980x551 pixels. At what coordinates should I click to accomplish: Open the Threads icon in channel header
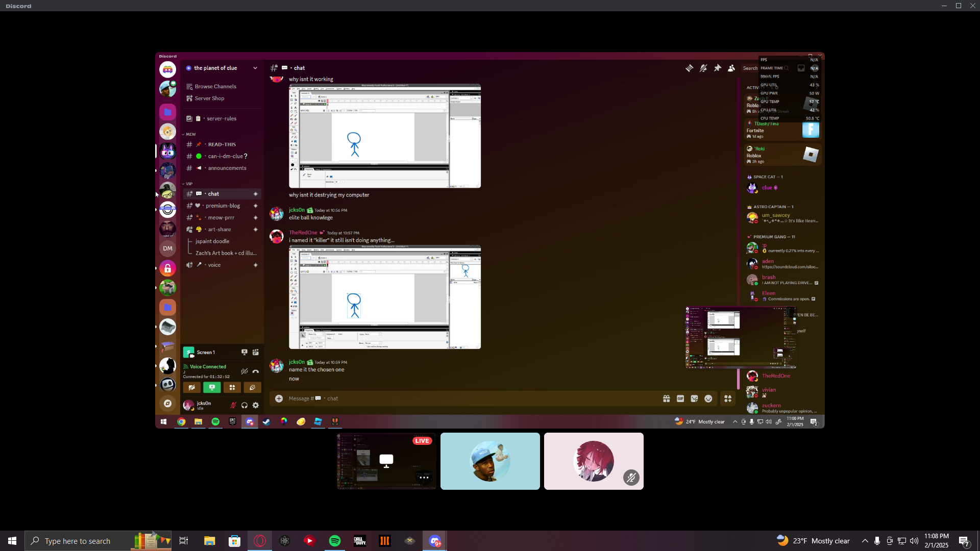coord(689,68)
